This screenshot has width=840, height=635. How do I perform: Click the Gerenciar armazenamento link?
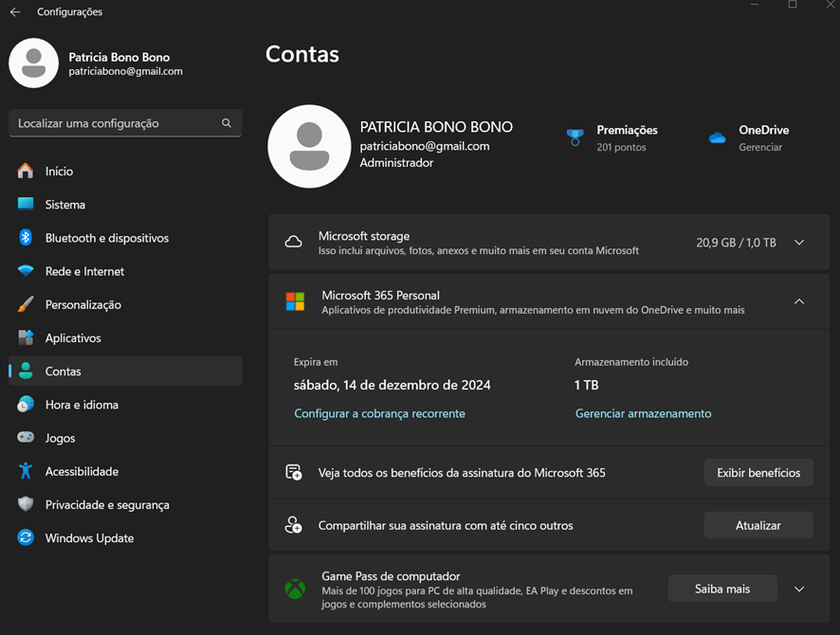click(643, 413)
